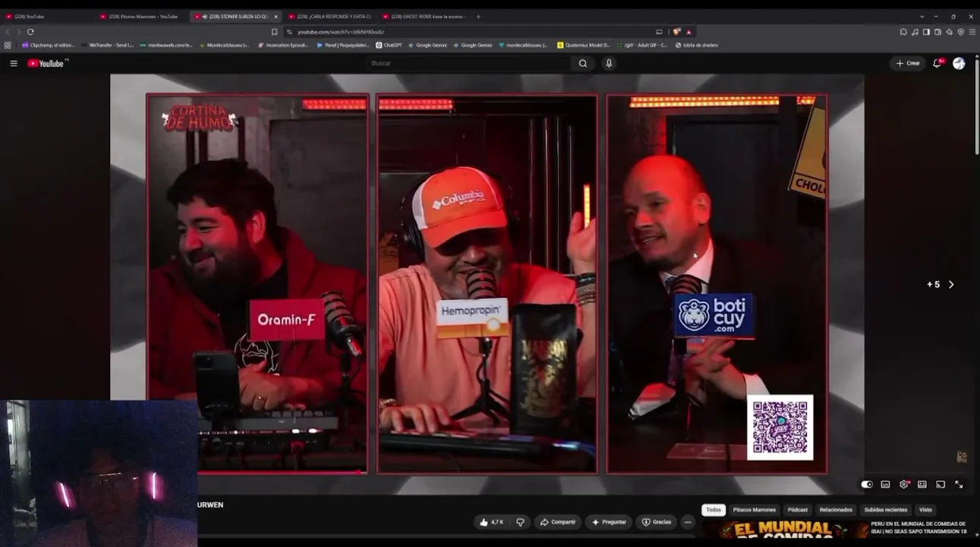The width and height of the screenshot is (980, 547).
Task: Open the Brave shields icon in address bar
Action: coord(676,32)
